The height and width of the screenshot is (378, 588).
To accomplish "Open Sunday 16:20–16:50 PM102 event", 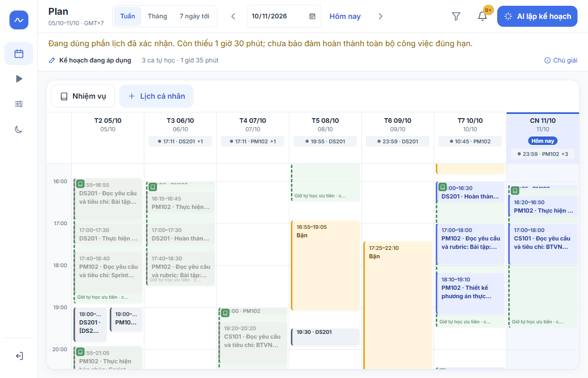I will (x=543, y=206).
